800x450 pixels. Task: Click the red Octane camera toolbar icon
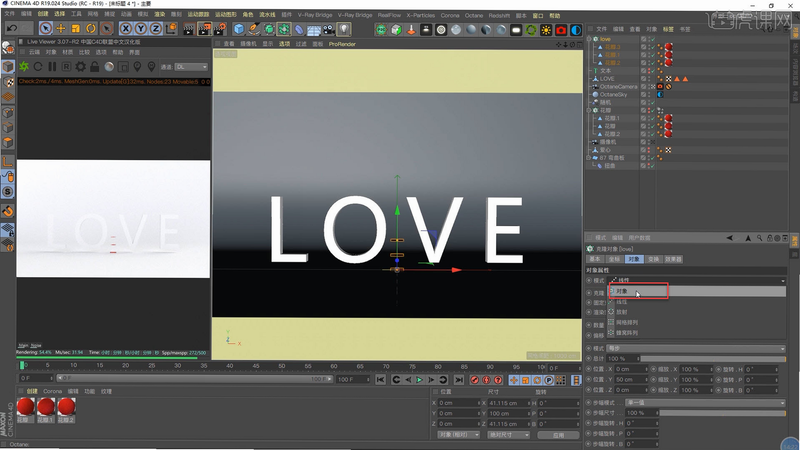561,30
